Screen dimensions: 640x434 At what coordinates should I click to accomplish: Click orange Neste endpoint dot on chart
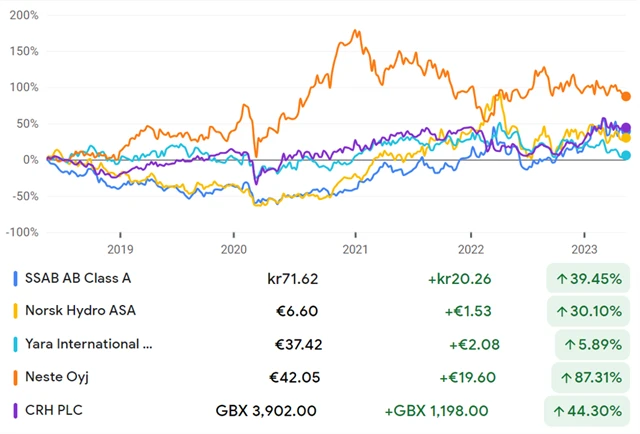[x=626, y=97]
